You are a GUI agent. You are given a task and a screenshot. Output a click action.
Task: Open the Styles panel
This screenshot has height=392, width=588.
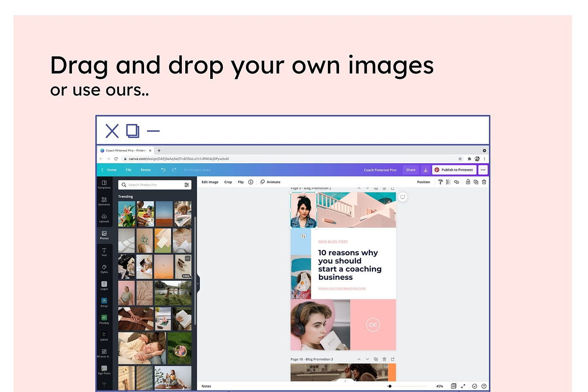click(104, 269)
